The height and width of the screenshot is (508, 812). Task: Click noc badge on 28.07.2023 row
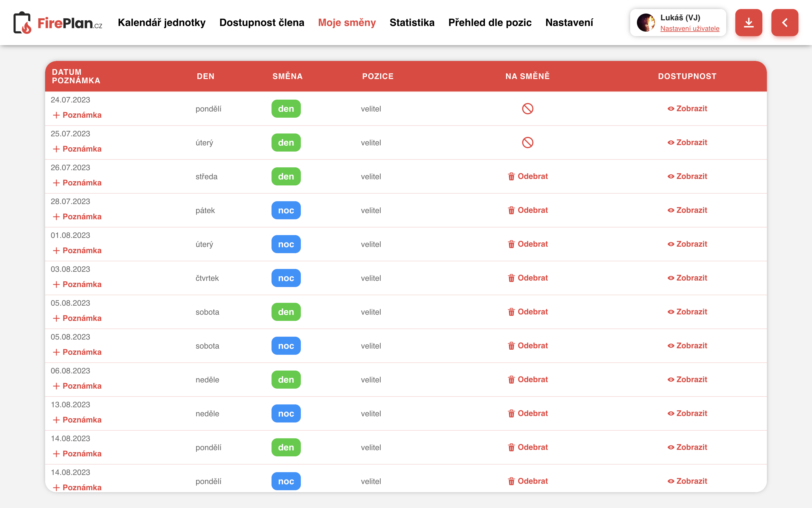click(286, 210)
